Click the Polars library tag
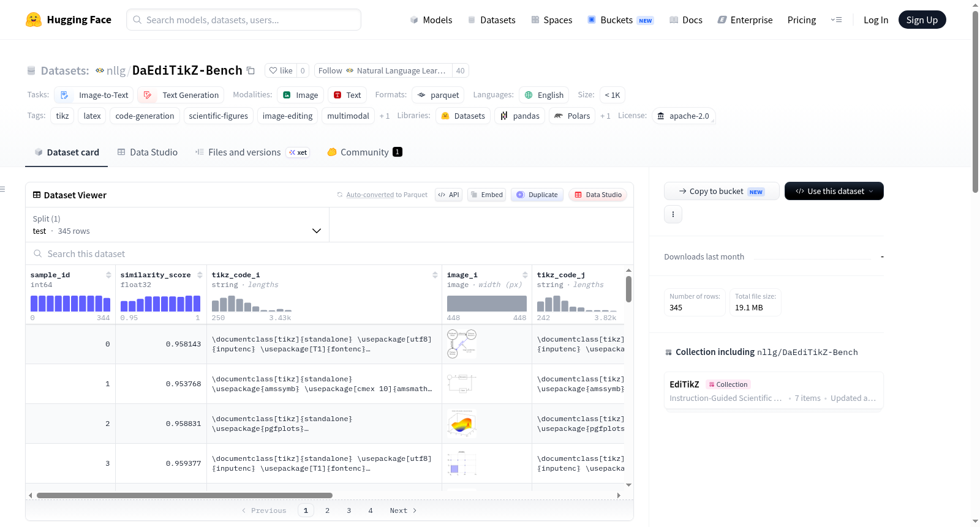The width and height of the screenshot is (980, 527). [572, 116]
